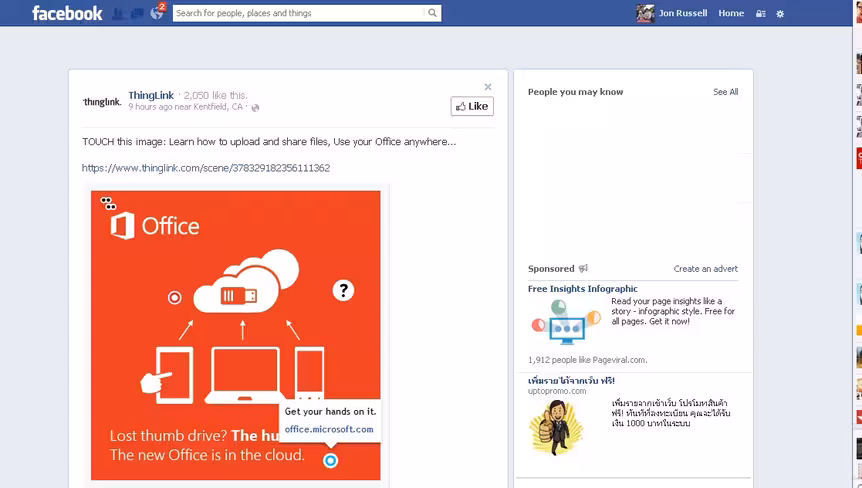Open ThingLink page name link

(x=151, y=95)
